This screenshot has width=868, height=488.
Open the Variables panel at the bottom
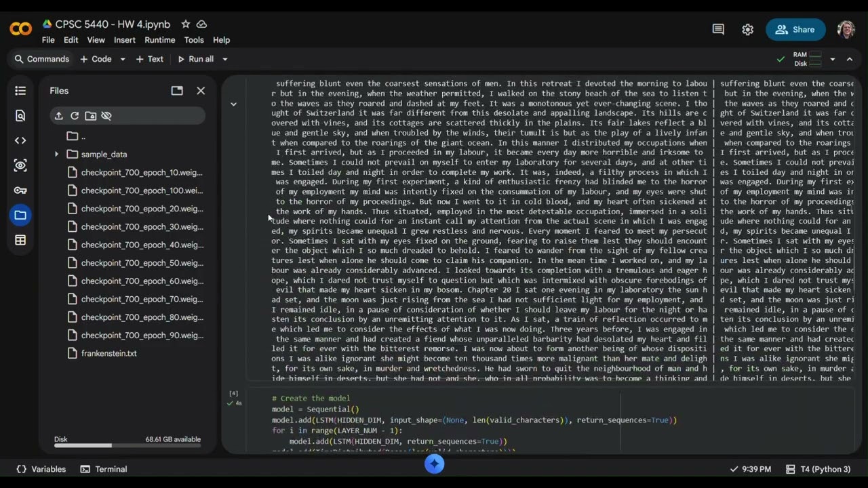click(x=41, y=469)
